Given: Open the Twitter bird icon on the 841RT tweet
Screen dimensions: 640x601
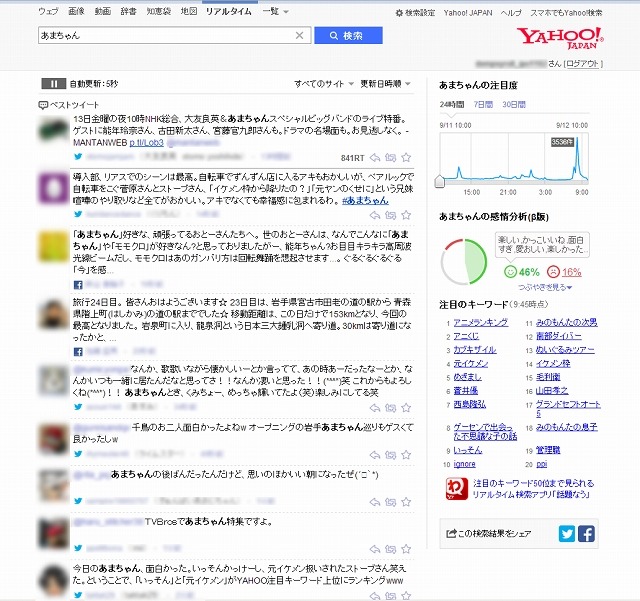Looking at the screenshot, I should (x=78, y=156).
